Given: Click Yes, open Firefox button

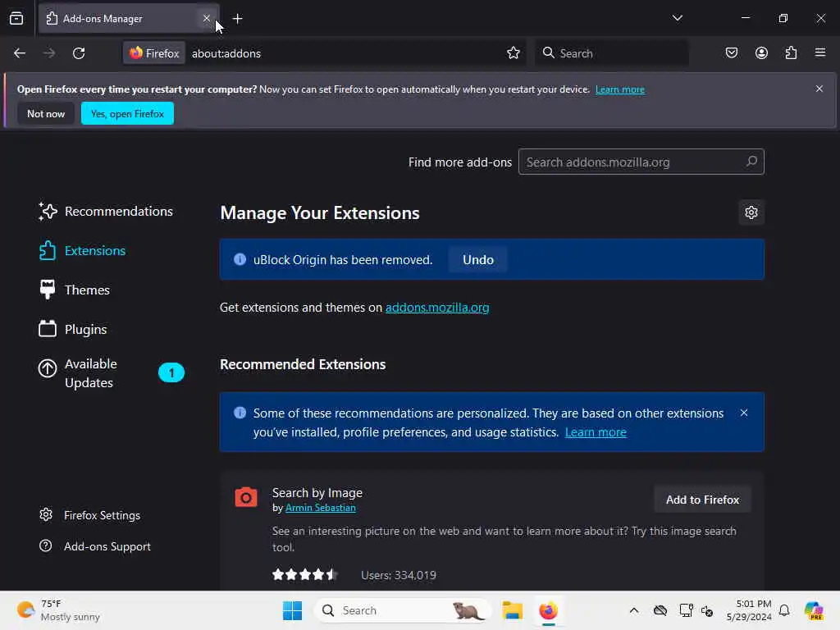Looking at the screenshot, I should (x=127, y=113).
